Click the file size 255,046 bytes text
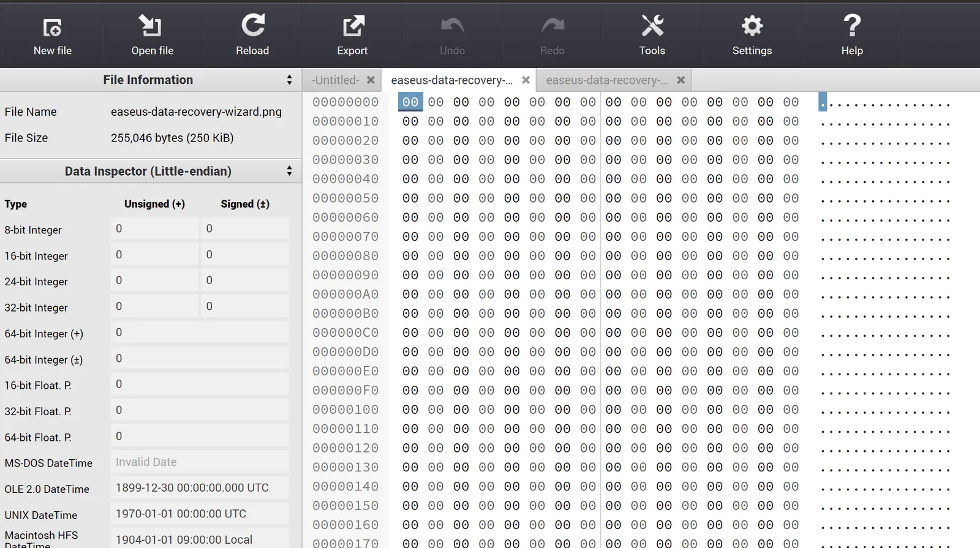This screenshot has width=980, height=548. 172,138
